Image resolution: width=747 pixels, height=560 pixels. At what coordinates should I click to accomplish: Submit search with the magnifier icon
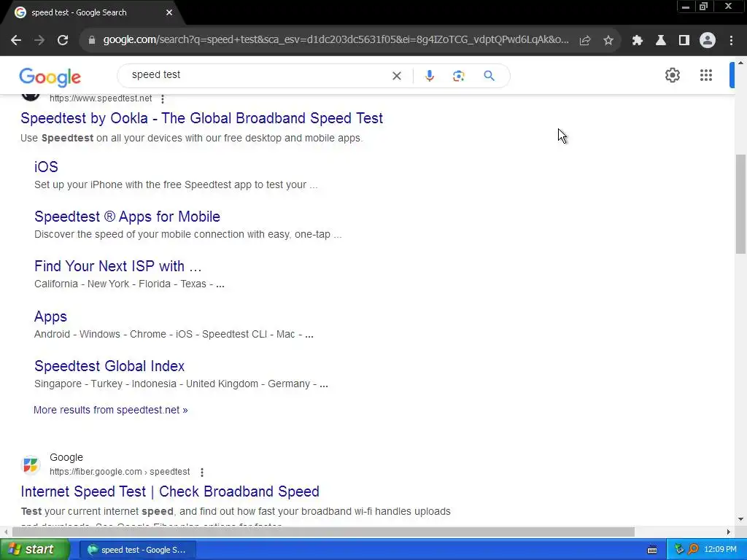tap(489, 76)
